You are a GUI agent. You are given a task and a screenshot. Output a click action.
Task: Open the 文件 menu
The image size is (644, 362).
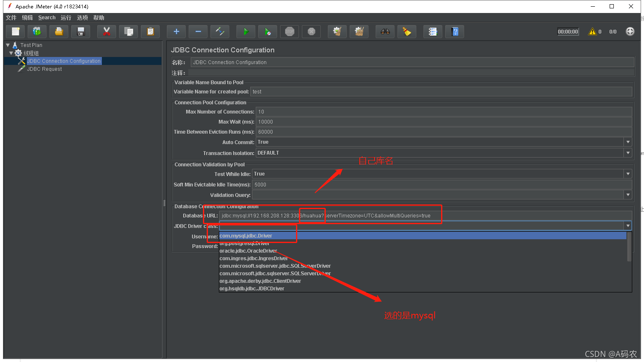coord(11,18)
